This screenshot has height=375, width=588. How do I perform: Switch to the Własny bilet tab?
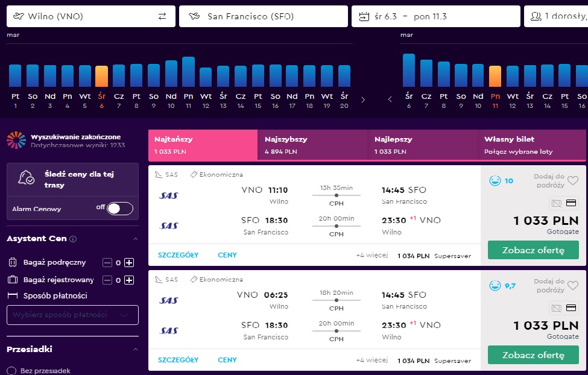(532, 145)
